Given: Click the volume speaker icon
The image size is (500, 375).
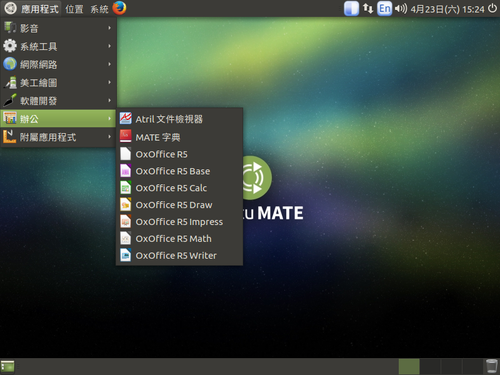Looking at the screenshot, I should pyautogui.click(x=401, y=8).
